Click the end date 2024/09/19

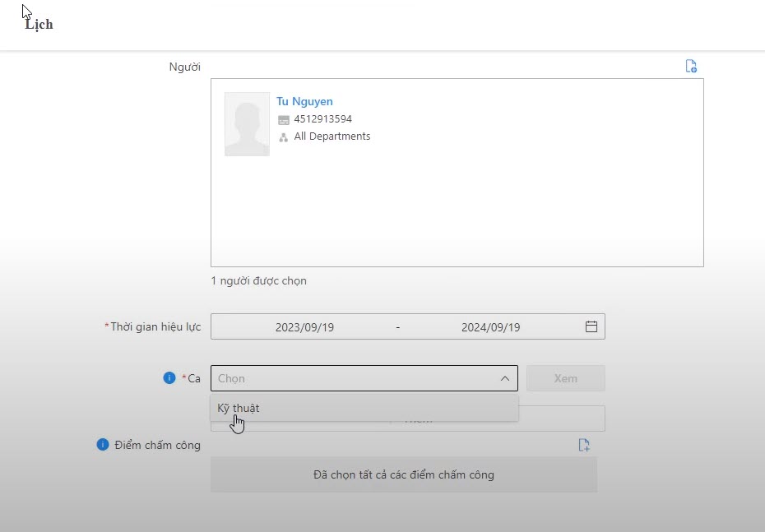point(490,327)
